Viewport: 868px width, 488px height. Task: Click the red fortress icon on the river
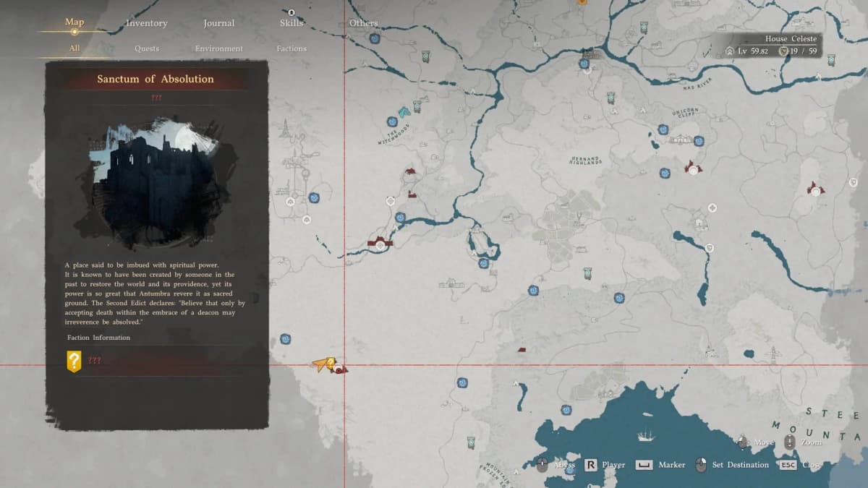tap(380, 244)
